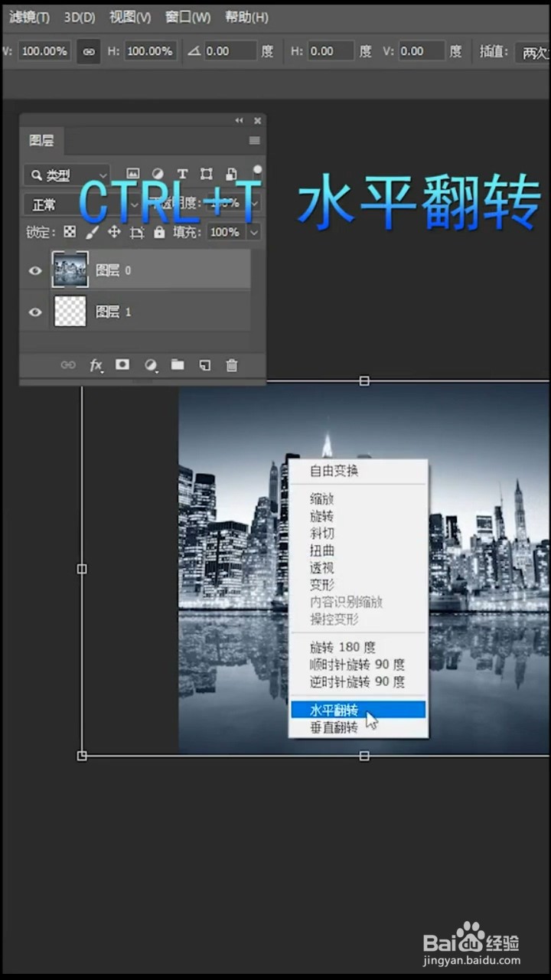Image resolution: width=551 pixels, height=980 pixels.
Task: Create a new layer icon
Action: click(204, 365)
